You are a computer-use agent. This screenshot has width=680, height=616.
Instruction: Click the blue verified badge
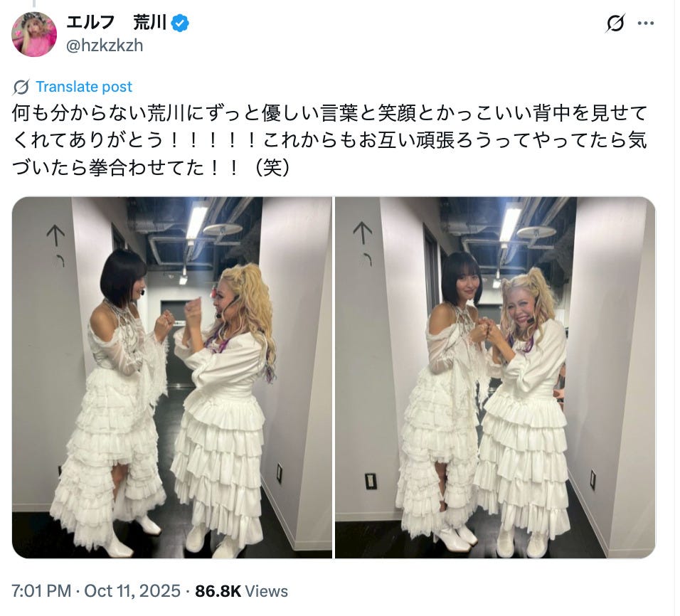pyautogui.click(x=180, y=23)
